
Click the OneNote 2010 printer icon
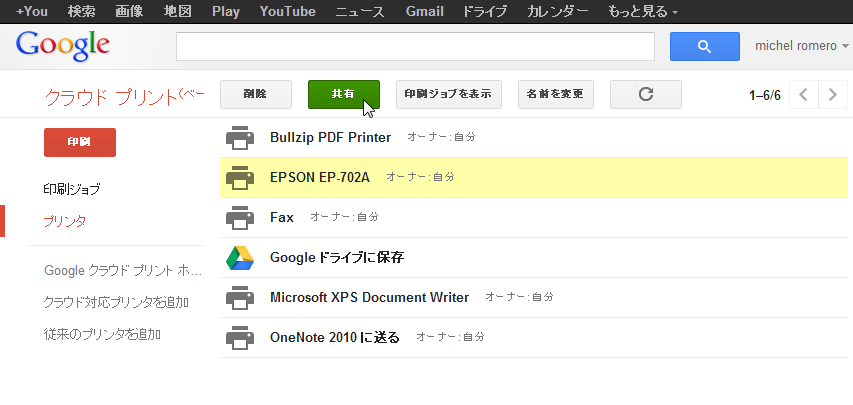tap(240, 338)
